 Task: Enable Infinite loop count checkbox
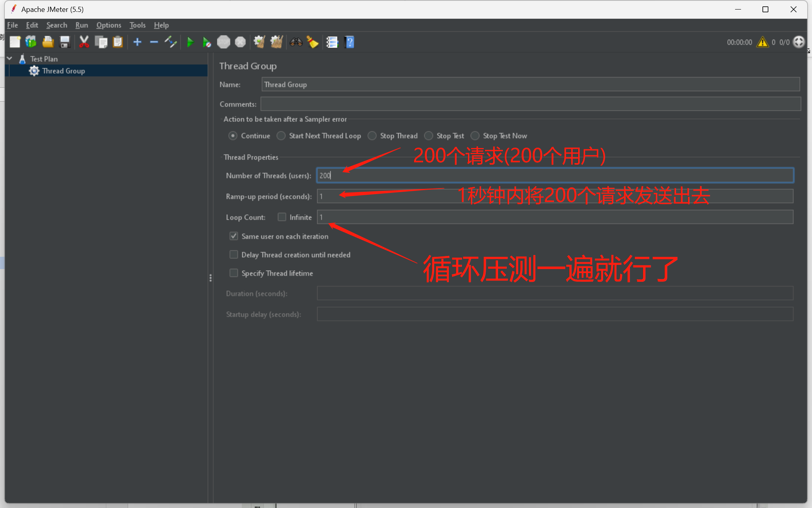[281, 217]
